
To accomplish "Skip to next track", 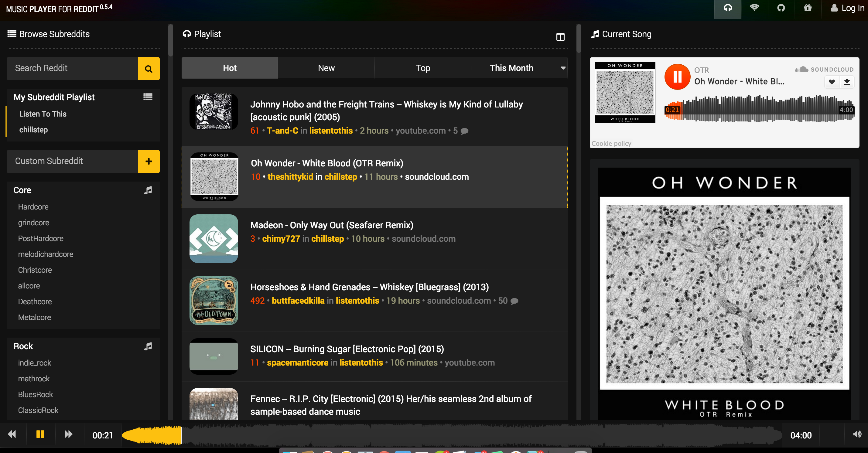I will point(68,434).
